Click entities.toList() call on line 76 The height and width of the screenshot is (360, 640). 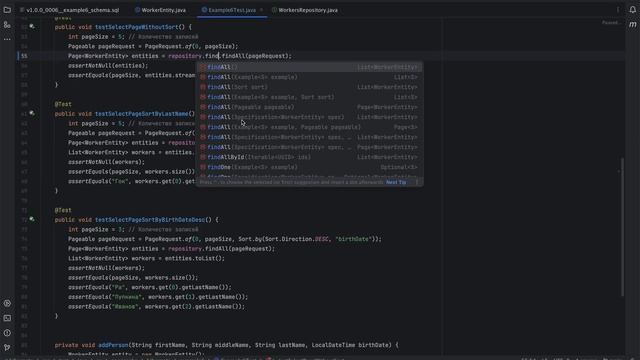[194, 258]
